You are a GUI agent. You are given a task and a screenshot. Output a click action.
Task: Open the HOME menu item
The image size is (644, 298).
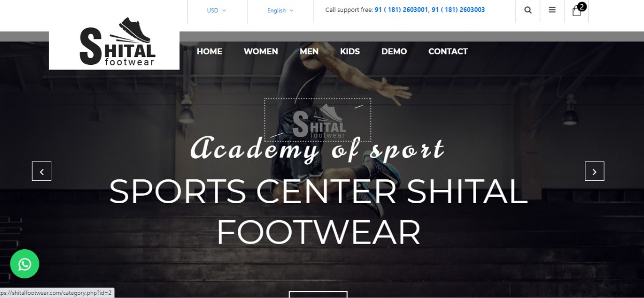pyautogui.click(x=209, y=51)
